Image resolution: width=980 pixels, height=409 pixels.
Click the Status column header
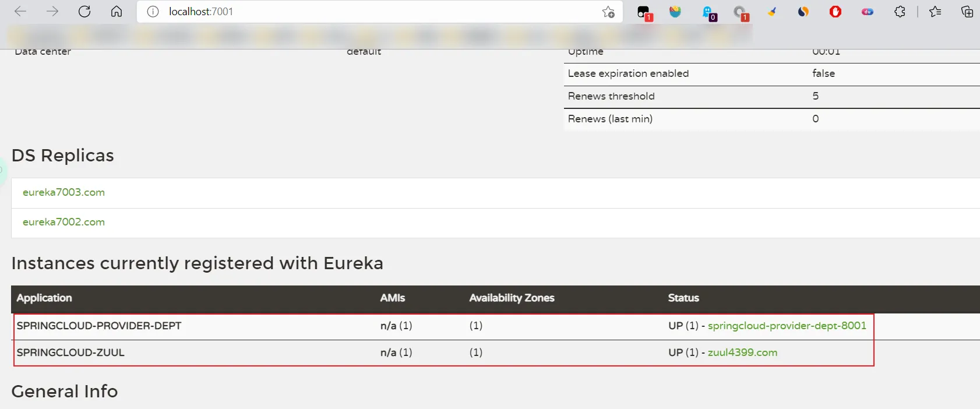point(683,298)
